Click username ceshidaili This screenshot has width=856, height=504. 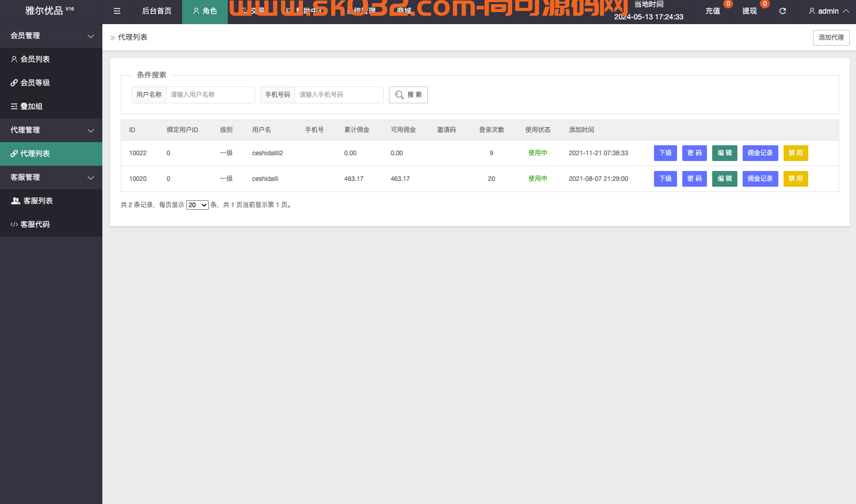click(265, 179)
